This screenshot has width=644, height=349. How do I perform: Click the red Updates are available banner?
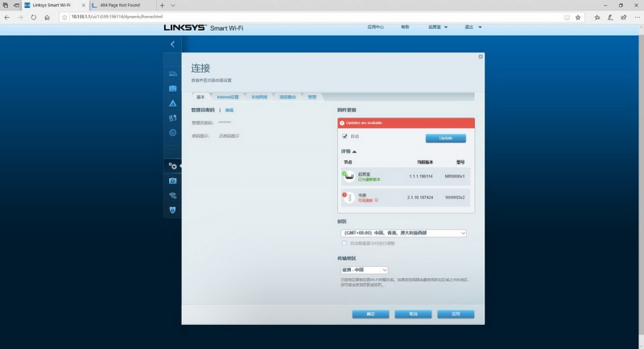[406, 123]
